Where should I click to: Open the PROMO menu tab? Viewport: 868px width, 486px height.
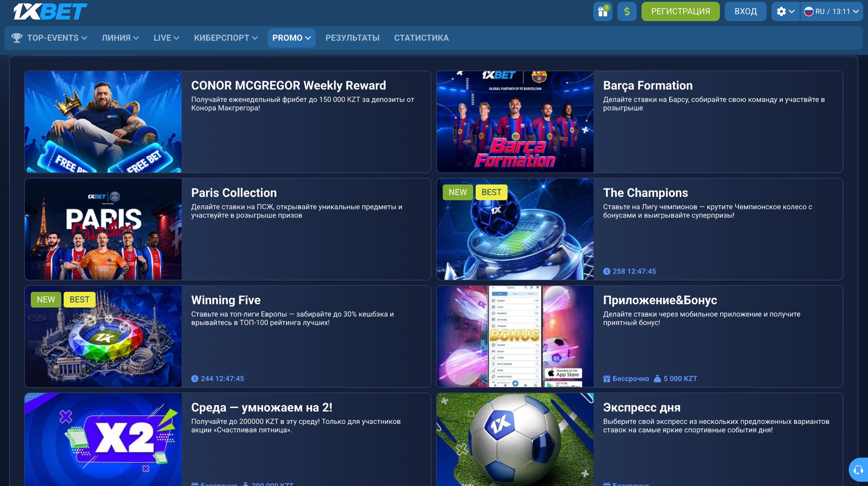[292, 38]
